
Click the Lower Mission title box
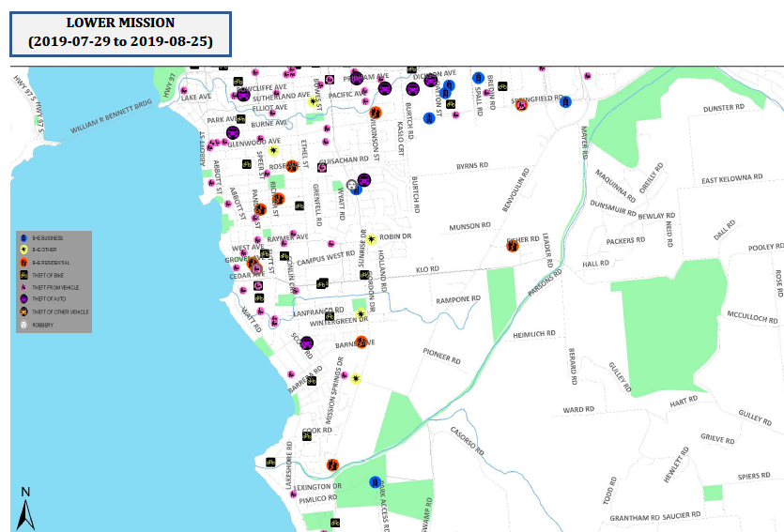[120, 33]
